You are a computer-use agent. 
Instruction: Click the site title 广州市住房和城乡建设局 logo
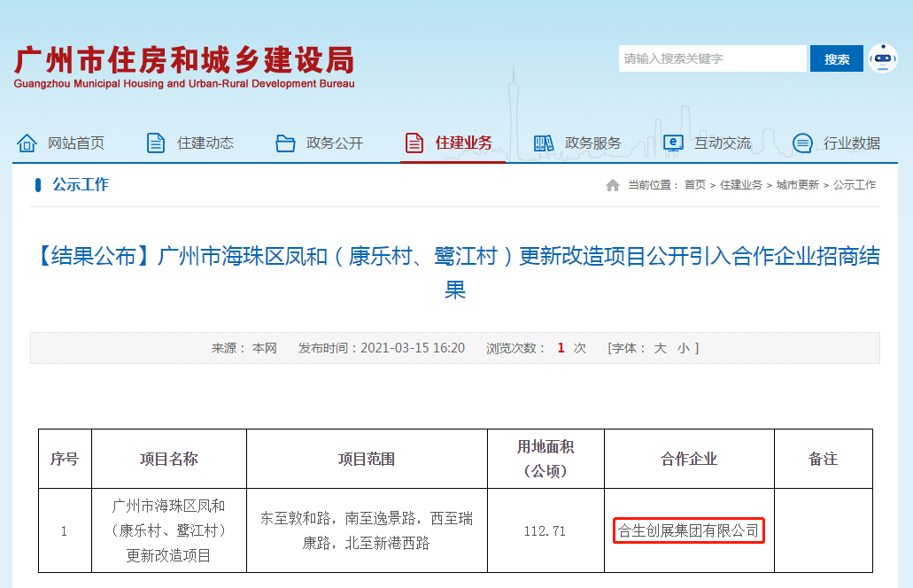[x=184, y=60]
